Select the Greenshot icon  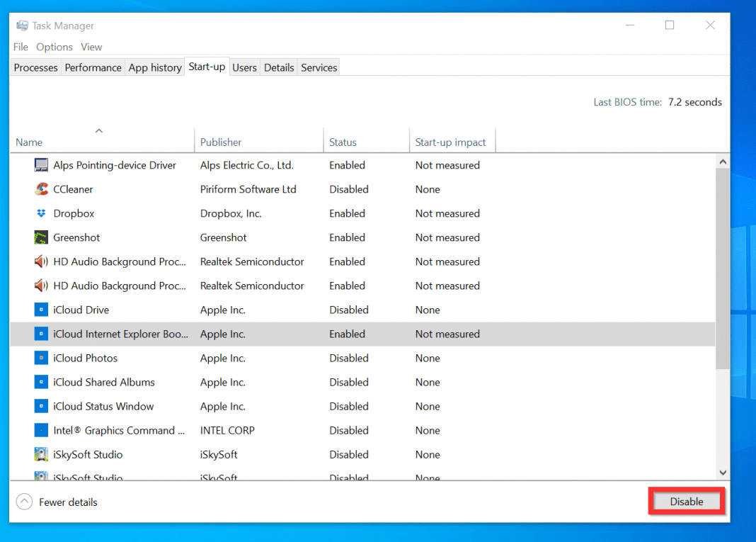(x=41, y=237)
